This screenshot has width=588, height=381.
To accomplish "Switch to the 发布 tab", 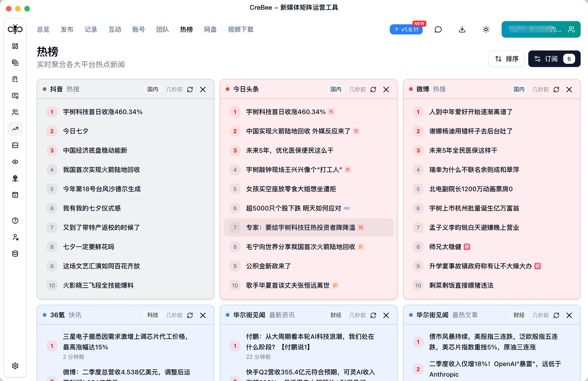I will pyautogui.click(x=67, y=29).
